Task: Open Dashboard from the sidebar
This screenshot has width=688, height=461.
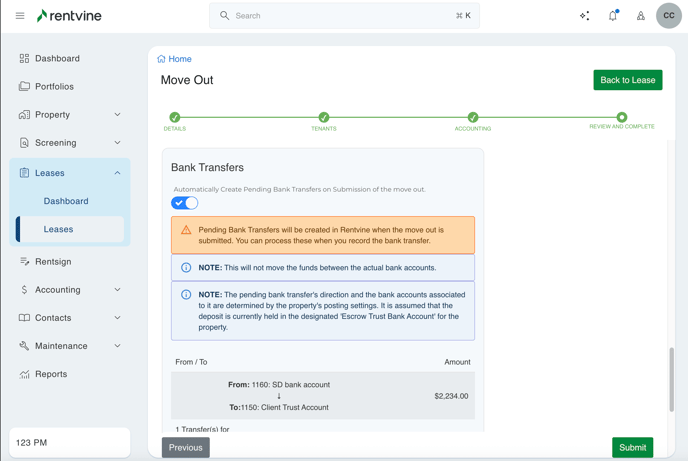Action: [57, 59]
